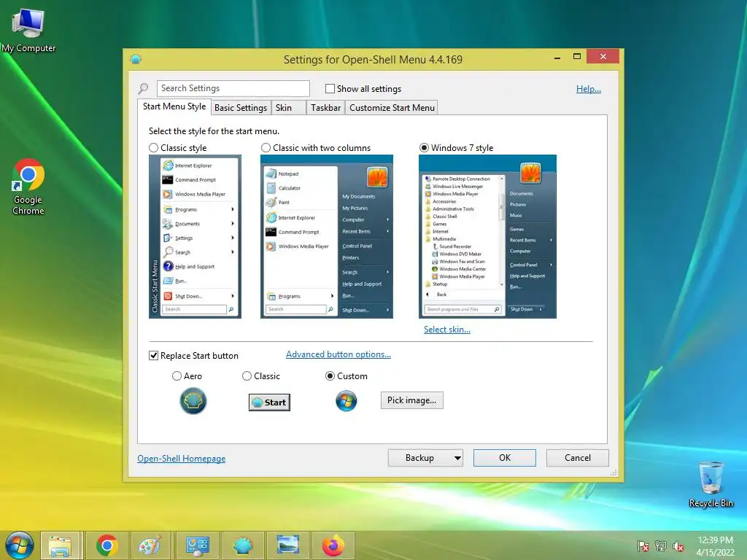Viewport: 747px width, 560px height.
Task: Open the picture viewer taskbar icon
Action: click(x=287, y=545)
